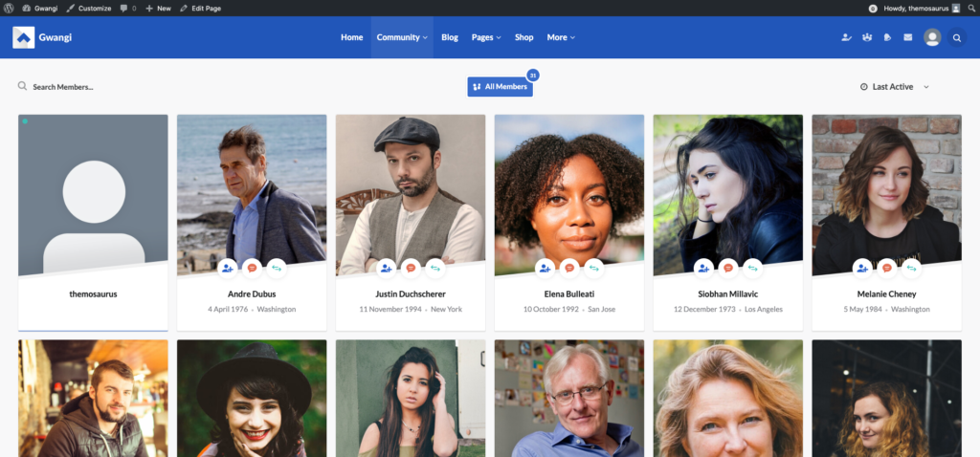The height and width of the screenshot is (457, 980).
Task: Click the bearded man in hoodie photo
Action: tap(93, 399)
